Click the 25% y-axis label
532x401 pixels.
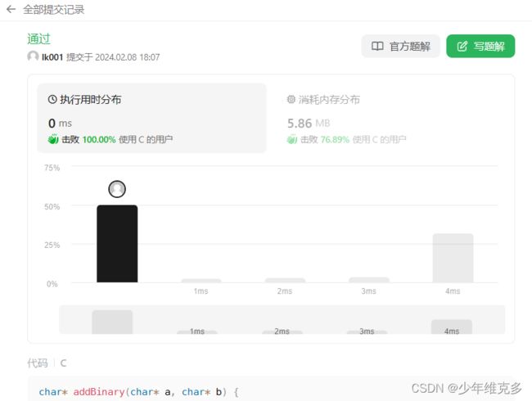[52, 245]
